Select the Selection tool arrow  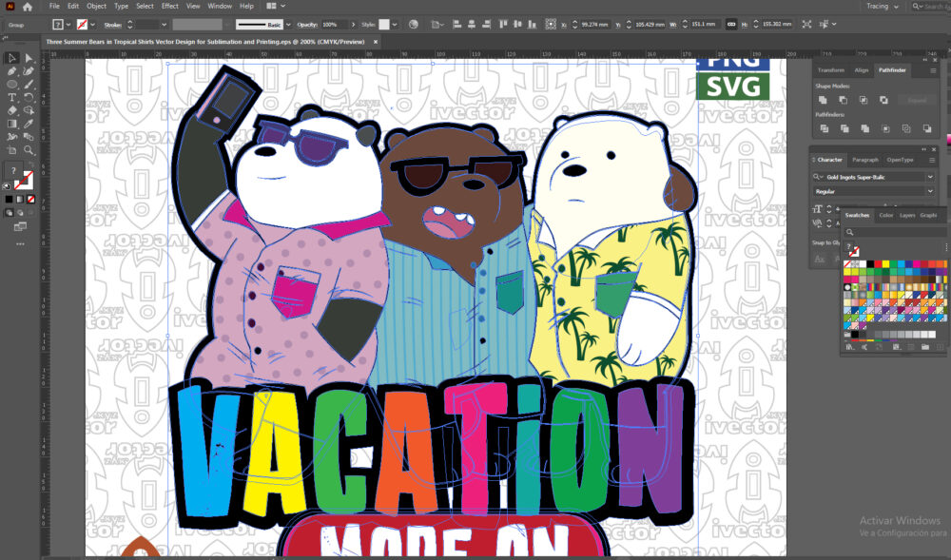click(x=11, y=58)
